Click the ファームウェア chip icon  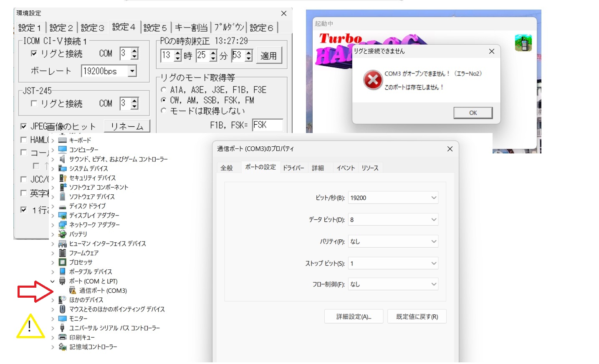click(63, 253)
